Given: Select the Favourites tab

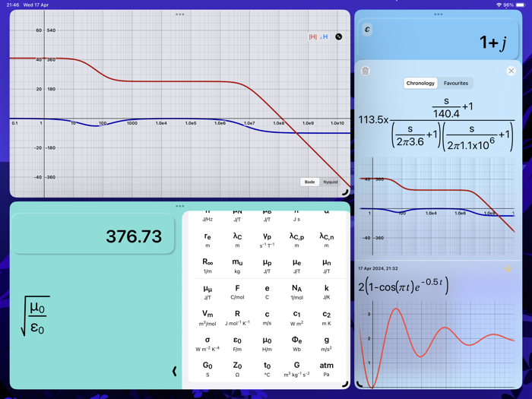Looking at the screenshot, I should click(456, 83).
